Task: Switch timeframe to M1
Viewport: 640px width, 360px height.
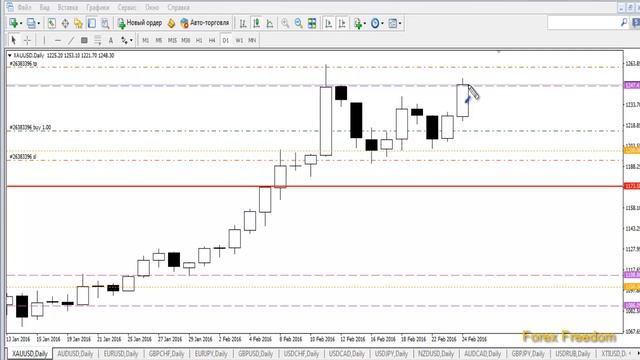Action: click(145, 40)
